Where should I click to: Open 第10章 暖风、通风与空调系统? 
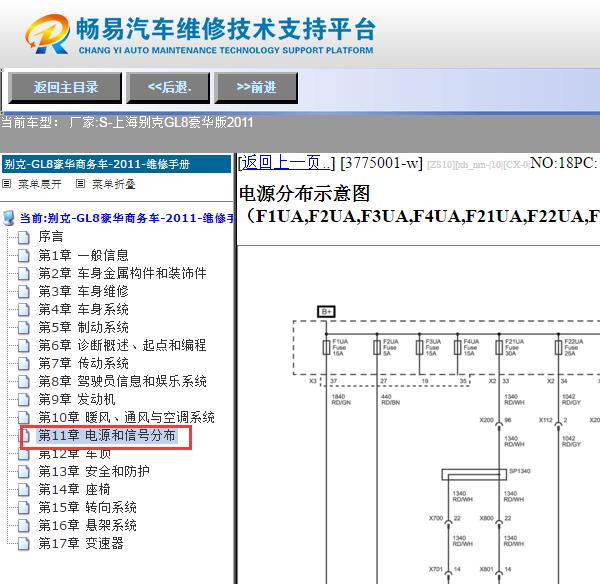point(126,417)
